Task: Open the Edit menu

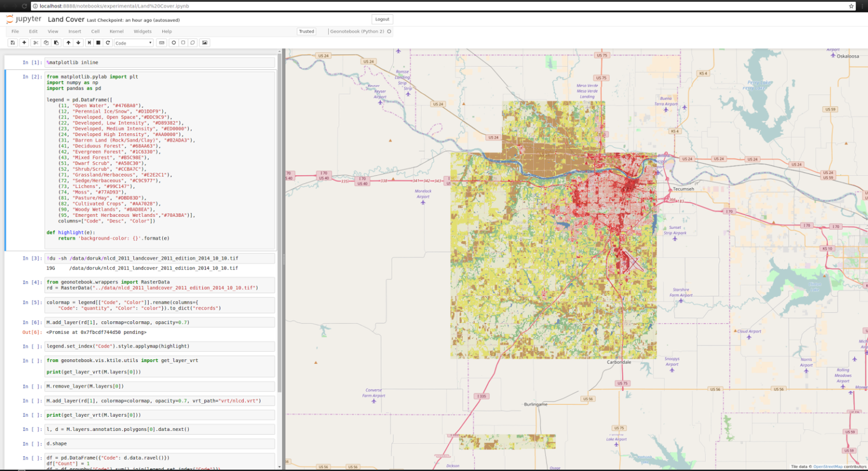Action: pos(33,32)
